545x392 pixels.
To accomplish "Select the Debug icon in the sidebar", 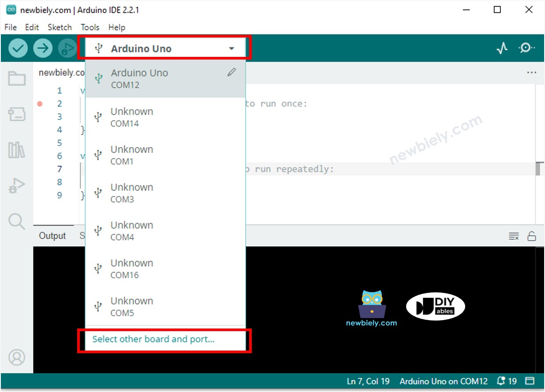I will [x=16, y=185].
